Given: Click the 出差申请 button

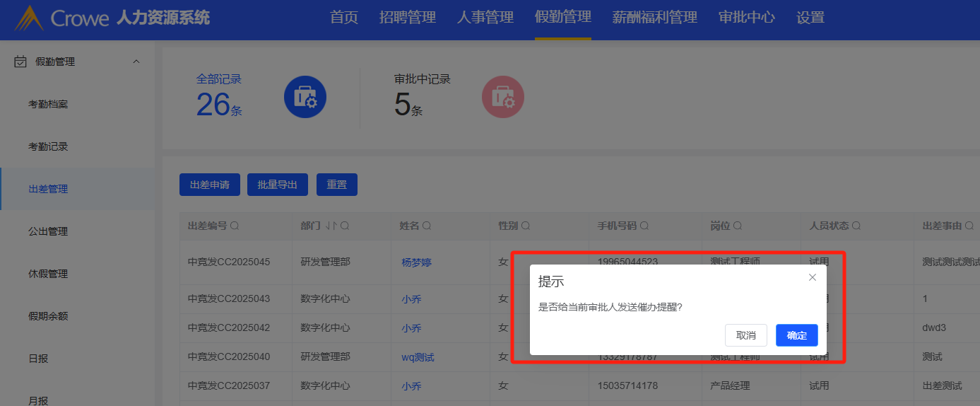Looking at the screenshot, I should click(x=210, y=185).
